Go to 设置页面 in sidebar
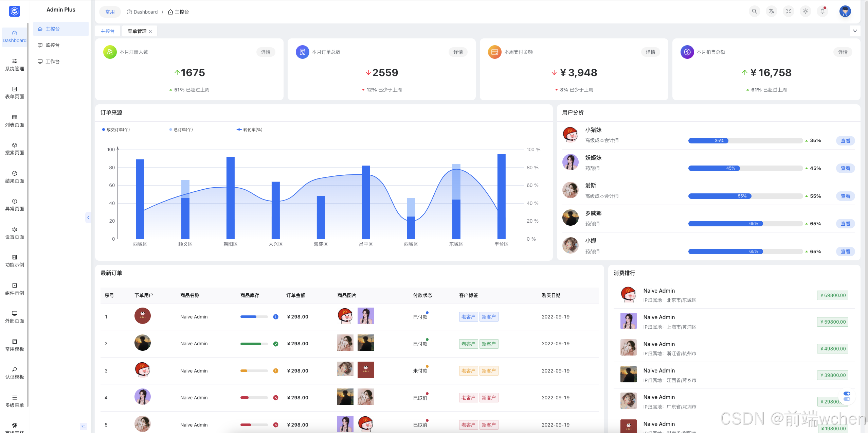Screen dimensions: 868x433 click(x=15, y=233)
